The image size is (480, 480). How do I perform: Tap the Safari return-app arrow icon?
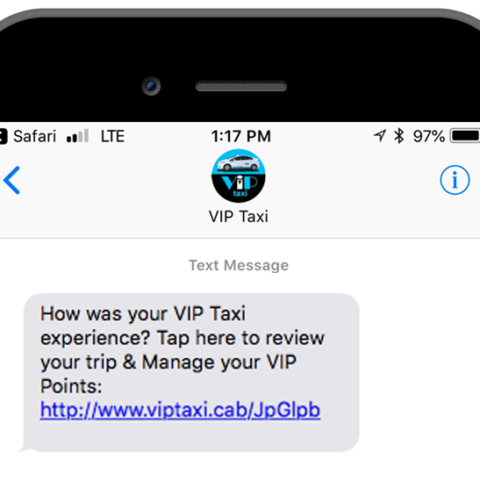click(x=3, y=136)
